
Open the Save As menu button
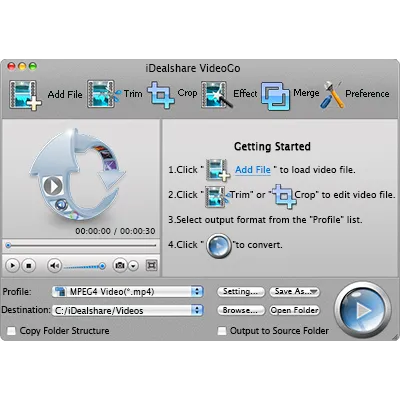point(294,292)
